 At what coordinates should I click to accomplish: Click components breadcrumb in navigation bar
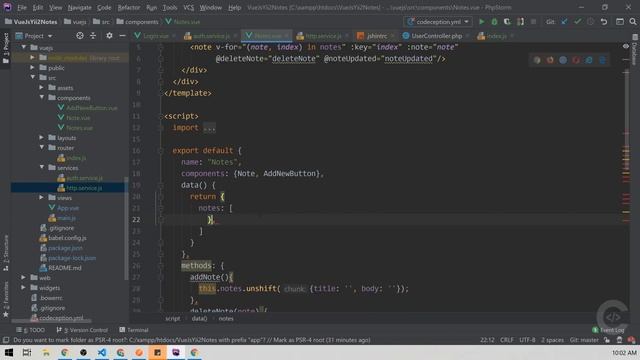click(138, 22)
